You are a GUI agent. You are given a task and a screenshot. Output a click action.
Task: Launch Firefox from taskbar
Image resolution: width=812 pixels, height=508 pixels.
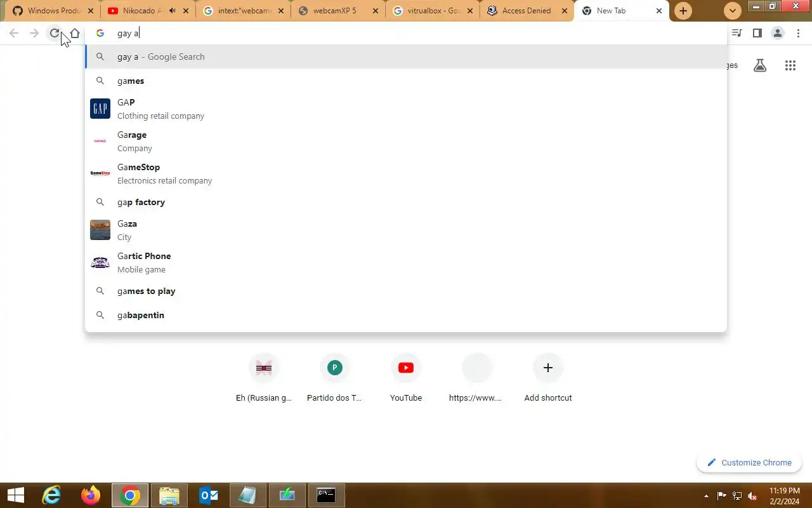91,495
